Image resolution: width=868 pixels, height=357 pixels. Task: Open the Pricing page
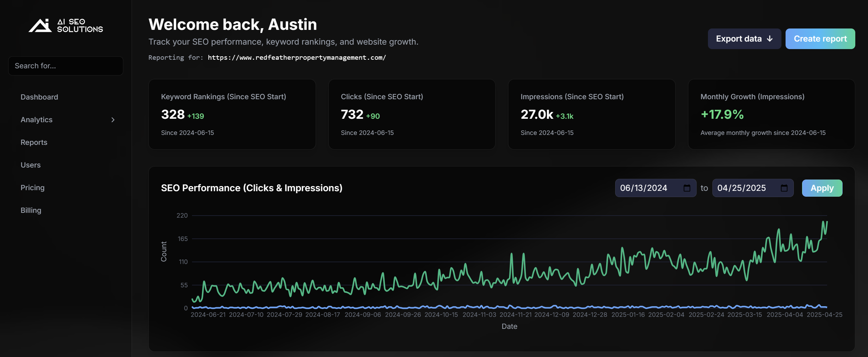(32, 187)
